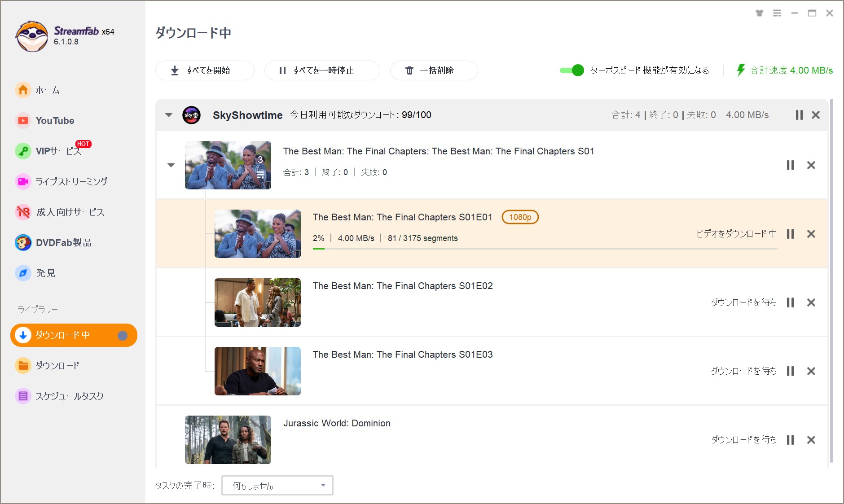The image size is (844, 504).
Task: Pause the waiting S01E02 download
Action: click(x=790, y=302)
